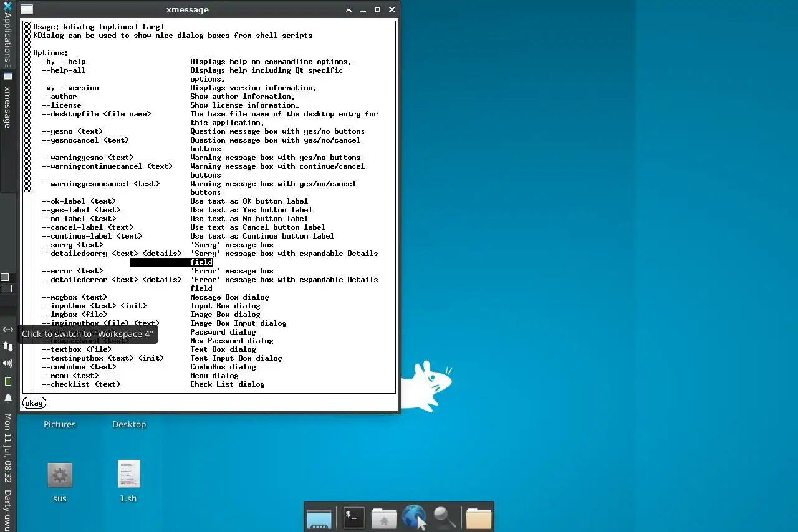The height and width of the screenshot is (532, 798).
Task: Click the "--inputbox <text> <init>" option text
Action: [x=94, y=306]
